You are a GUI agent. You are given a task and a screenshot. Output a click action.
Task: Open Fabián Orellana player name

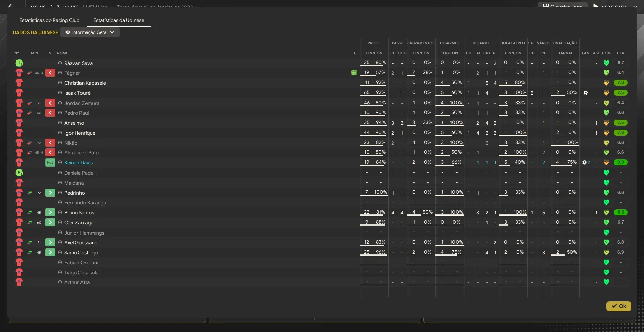pos(82,263)
